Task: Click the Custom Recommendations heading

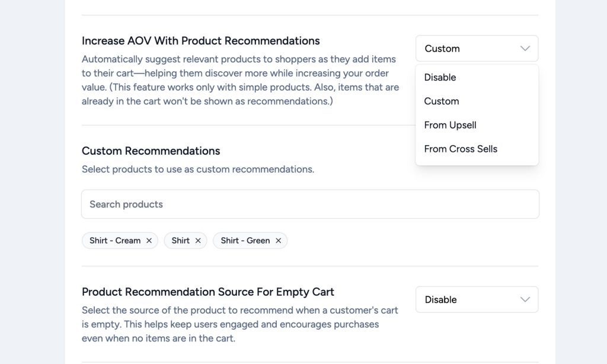Action: point(151,151)
